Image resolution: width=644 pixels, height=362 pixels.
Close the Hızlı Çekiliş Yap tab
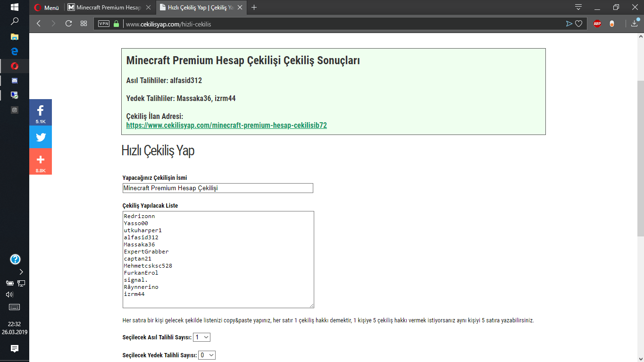click(x=239, y=8)
